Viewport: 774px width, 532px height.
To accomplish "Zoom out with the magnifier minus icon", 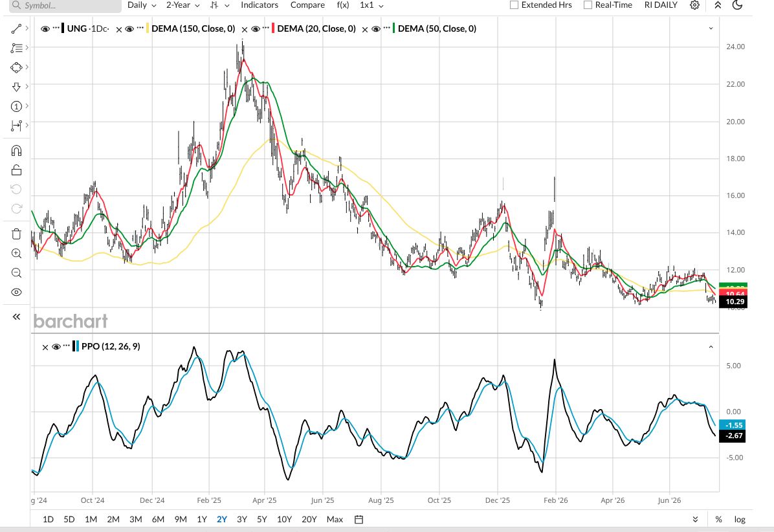I will 16,273.
